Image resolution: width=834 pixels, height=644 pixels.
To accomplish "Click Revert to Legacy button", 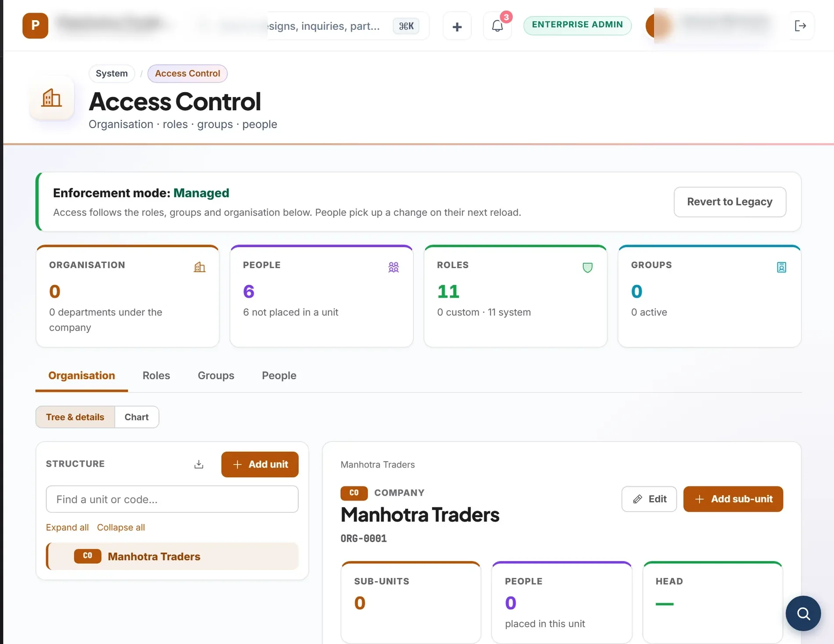I will coord(730,202).
